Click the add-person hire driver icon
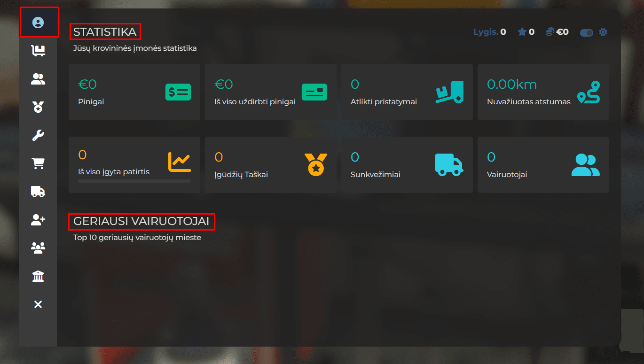The width and height of the screenshot is (644, 364). (38, 220)
